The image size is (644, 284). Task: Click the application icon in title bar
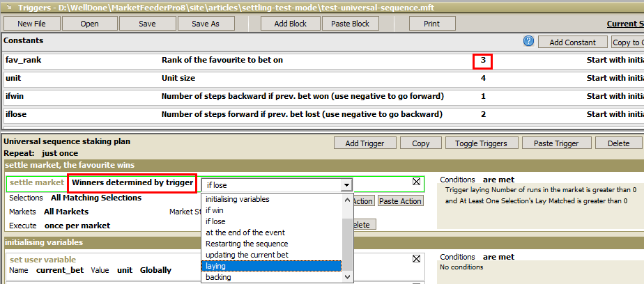click(x=9, y=8)
